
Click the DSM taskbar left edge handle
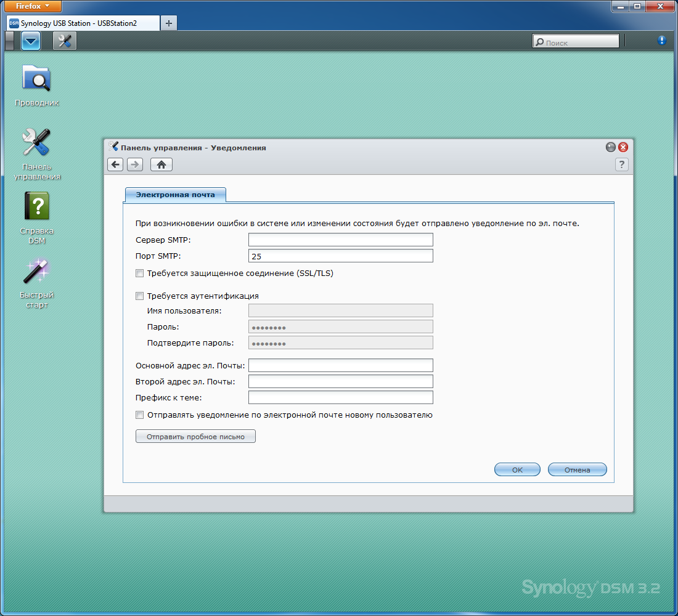[9, 41]
